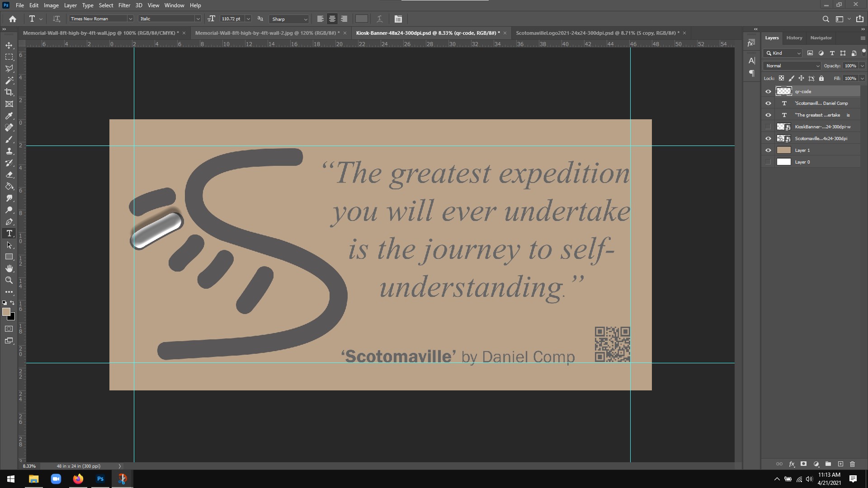Screen dimensions: 868x488
Task: Open the font family dropdown
Action: pos(130,19)
